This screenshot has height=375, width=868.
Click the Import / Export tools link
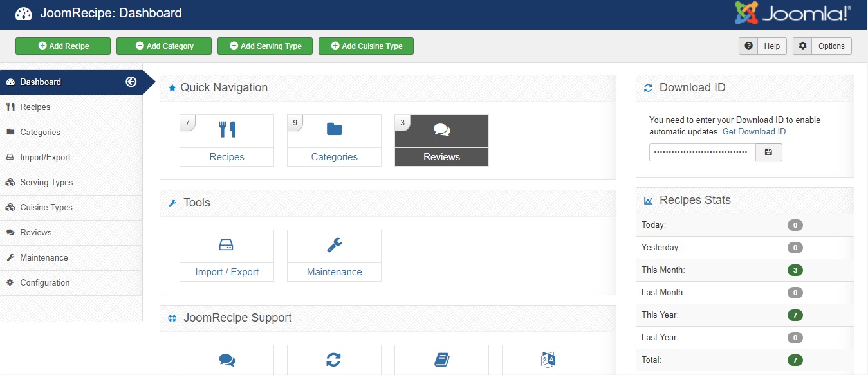226,272
